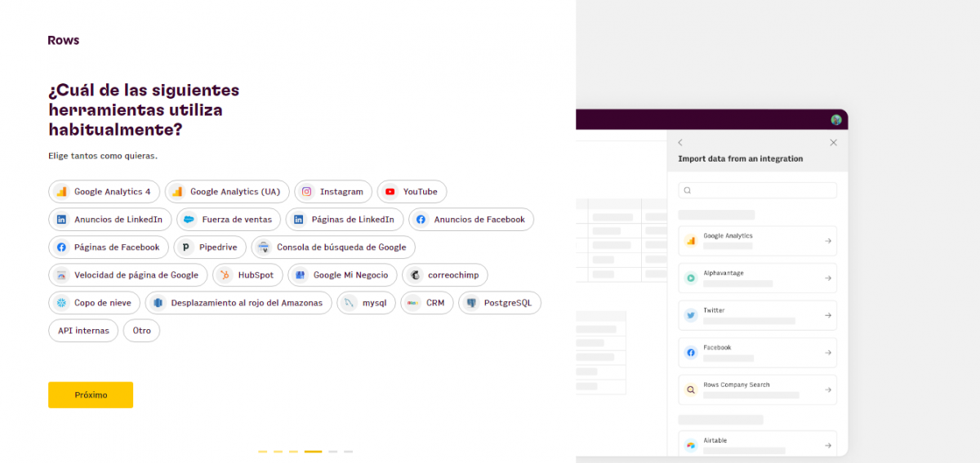Go back using the panel chevron
The width and height of the screenshot is (980, 463).
click(680, 142)
